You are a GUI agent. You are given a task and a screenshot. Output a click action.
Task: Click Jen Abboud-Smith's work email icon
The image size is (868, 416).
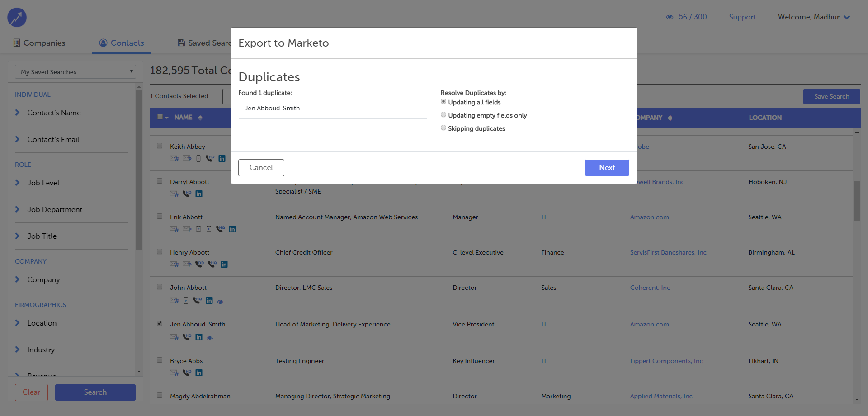[x=175, y=337]
